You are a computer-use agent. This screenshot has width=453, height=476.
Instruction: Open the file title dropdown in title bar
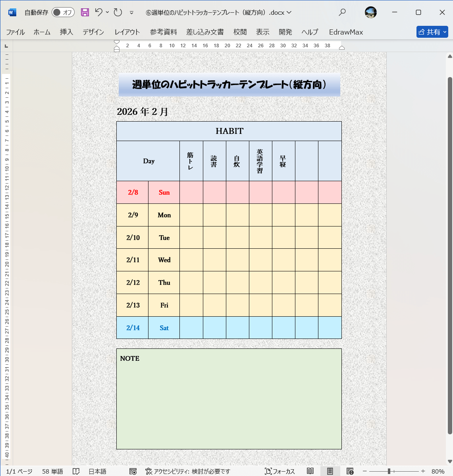point(289,12)
